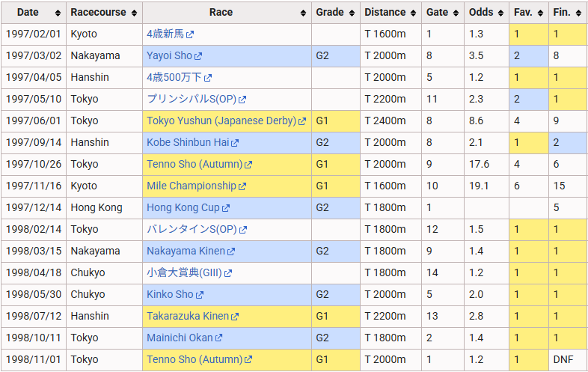Viewport: 588px width, 372px height.
Task: Click external icon after 4歳500万下
Action: (x=208, y=78)
